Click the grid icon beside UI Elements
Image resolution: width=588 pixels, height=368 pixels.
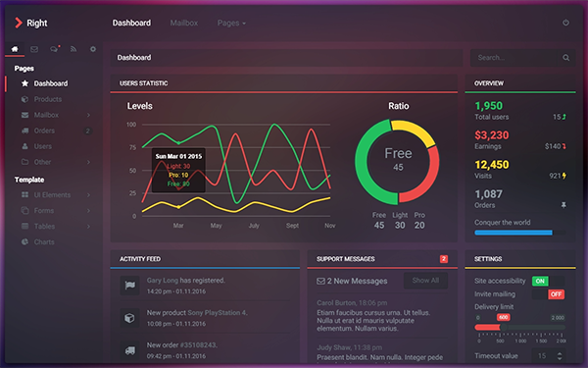pos(24,194)
